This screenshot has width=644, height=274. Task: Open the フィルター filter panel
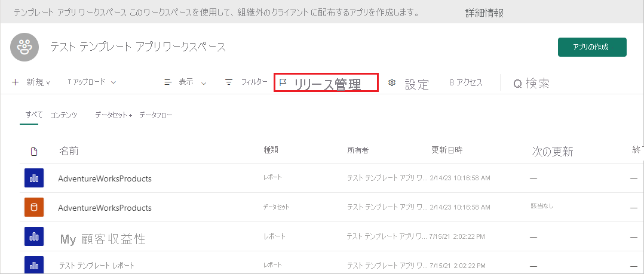pyautogui.click(x=246, y=82)
